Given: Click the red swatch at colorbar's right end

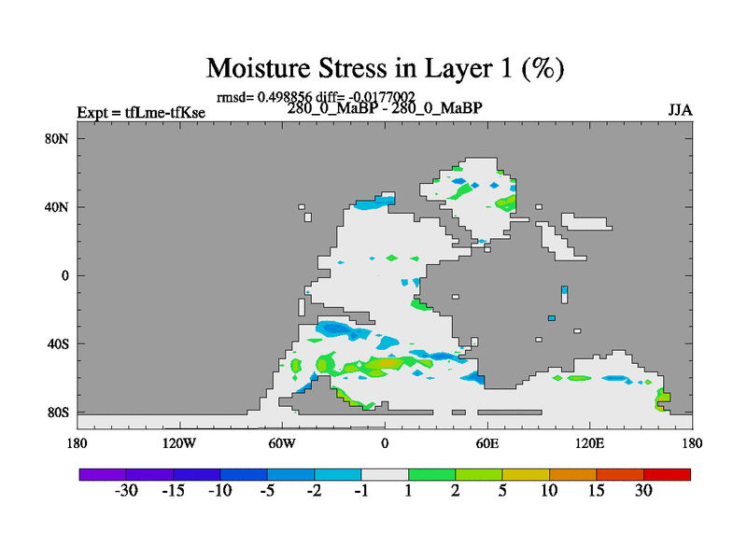Looking at the screenshot, I should click(x=667, y=474).
